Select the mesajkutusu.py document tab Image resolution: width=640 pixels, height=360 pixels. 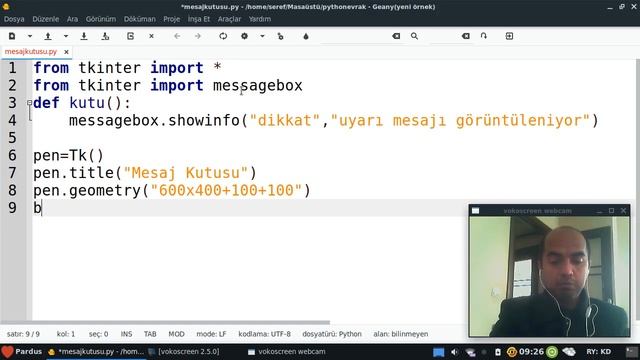[x=31, y=52]
